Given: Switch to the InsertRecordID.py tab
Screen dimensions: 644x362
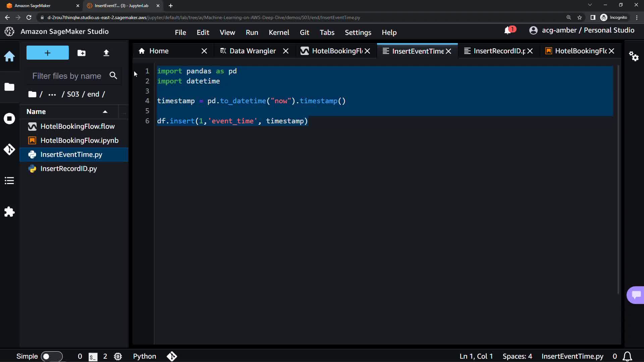Looking at the screenshot, I should 496,51.
